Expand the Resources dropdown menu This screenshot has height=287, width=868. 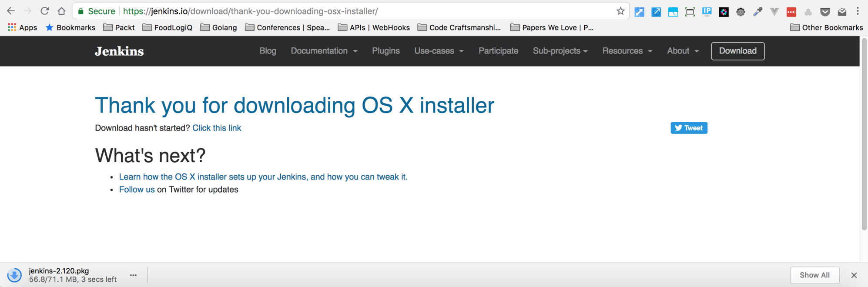(x=627, y=51)
